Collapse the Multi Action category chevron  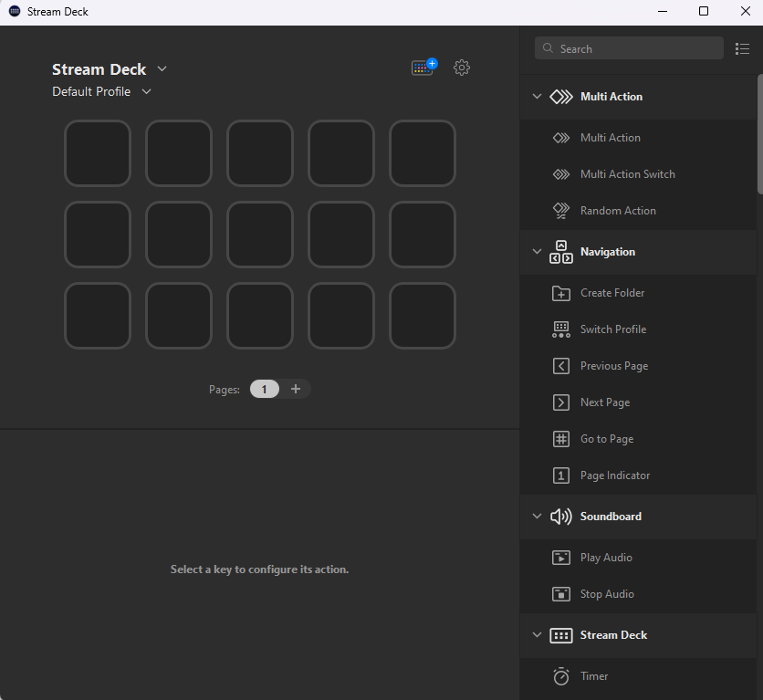(x=537, y=97)
